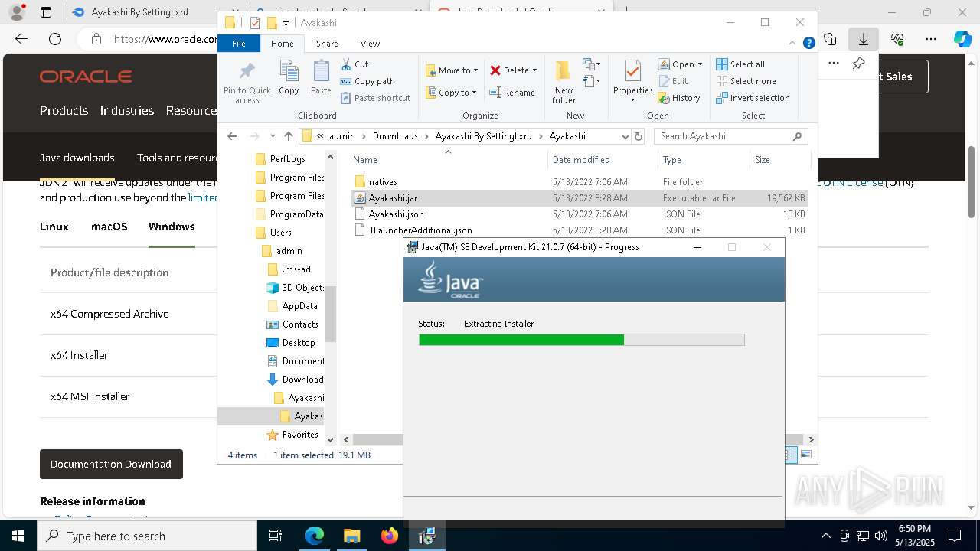This screenshot has height=551, width=980.
Task: Click Products in Oracle navigation
Action: (x=64, y=110)
